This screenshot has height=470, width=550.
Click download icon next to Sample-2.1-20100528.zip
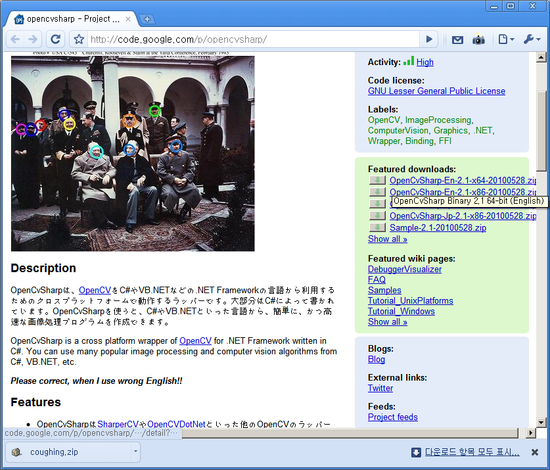pyautogui.click(x=377, y=228)
